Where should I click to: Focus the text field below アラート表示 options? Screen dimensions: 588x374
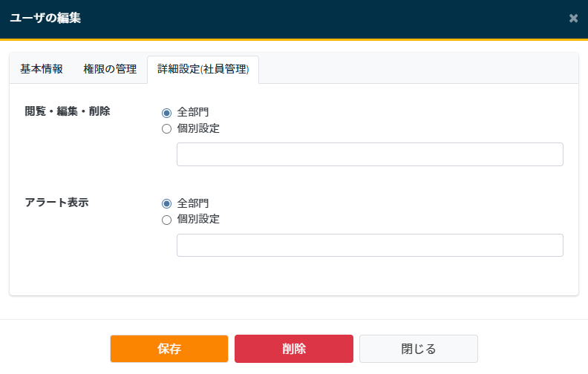370,245
